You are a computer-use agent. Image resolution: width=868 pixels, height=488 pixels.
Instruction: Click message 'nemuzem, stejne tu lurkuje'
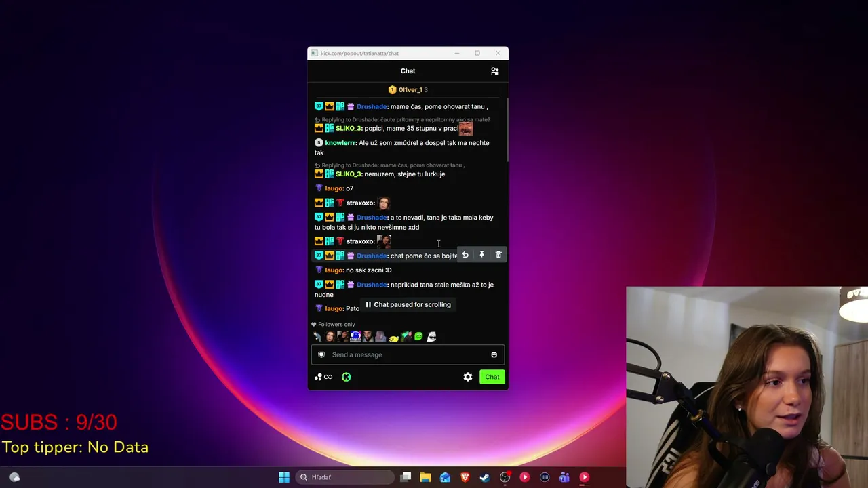click(405, 174)
